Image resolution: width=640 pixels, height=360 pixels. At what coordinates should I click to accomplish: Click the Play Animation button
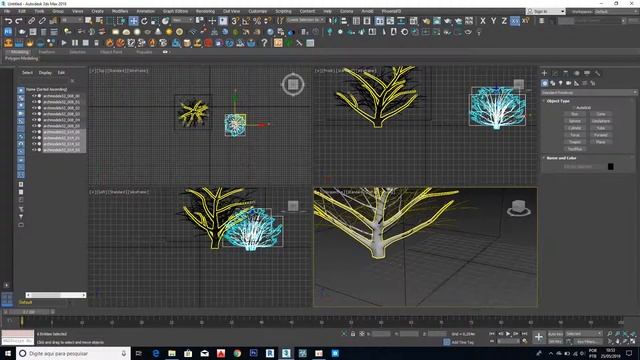pos(508,334)
